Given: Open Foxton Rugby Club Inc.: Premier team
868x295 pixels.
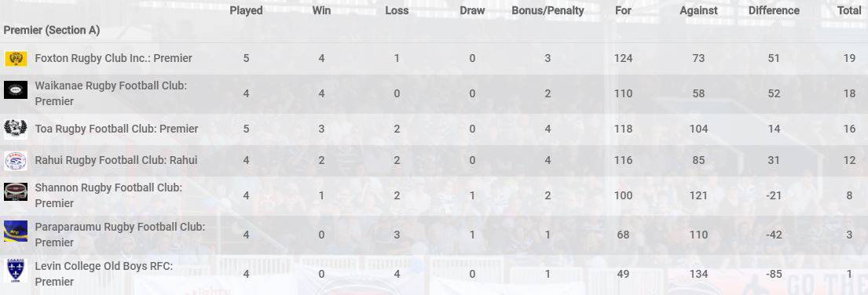Looking at the screenshot, I should tap(113, 58).
